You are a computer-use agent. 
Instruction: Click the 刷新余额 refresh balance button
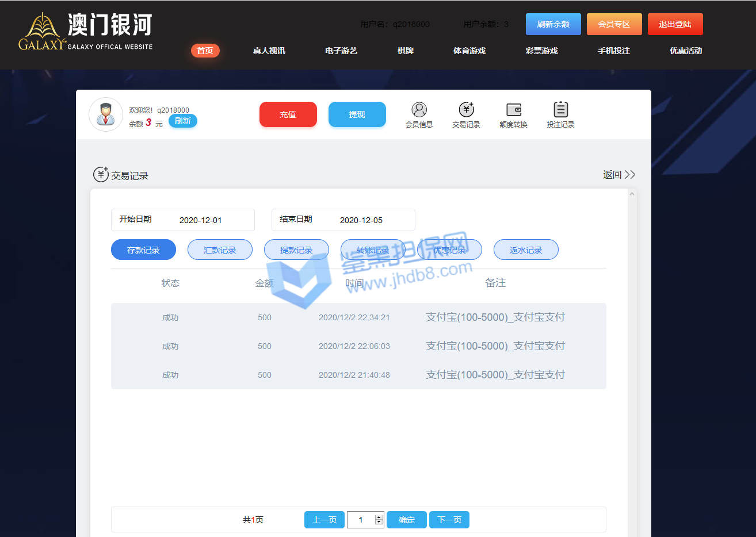(553, 24)
